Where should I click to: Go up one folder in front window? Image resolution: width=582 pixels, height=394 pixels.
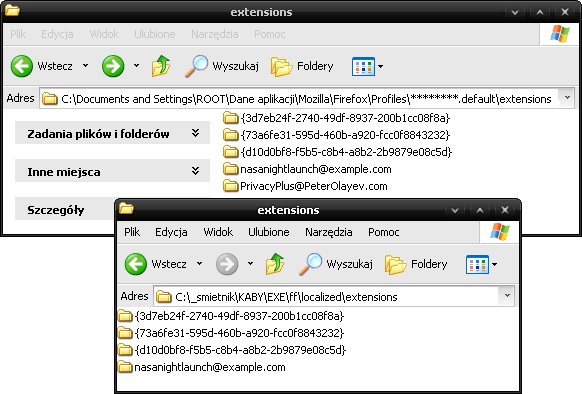coord(275,264)
